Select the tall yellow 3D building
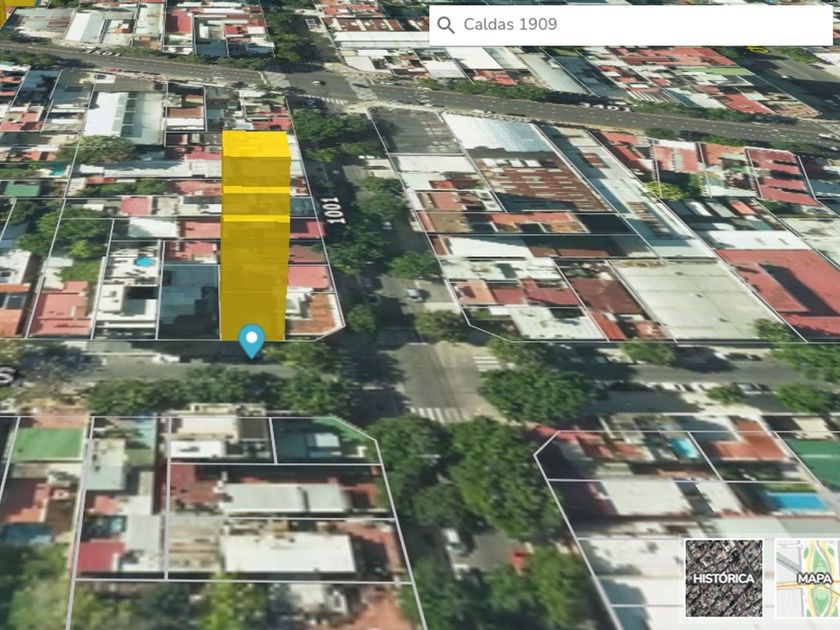The height and width of the screenshot is (630, 840). pyautogui.click(x=254, y=230)
